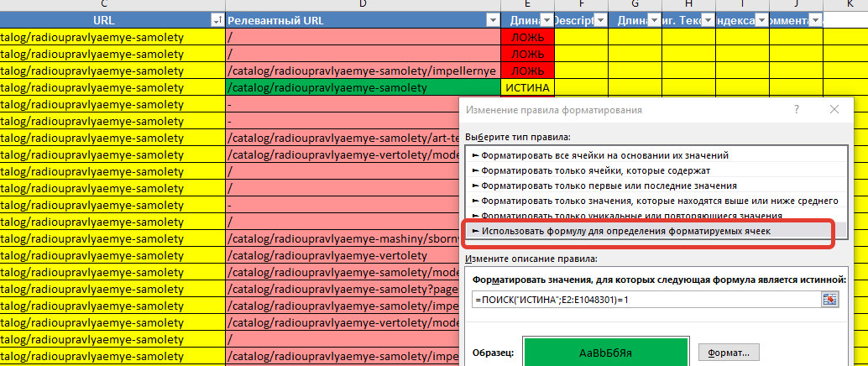Click cell ending with samolety/art-te
Image resolution: width=868 pixels, height=366 pixels.
point(343,138)
